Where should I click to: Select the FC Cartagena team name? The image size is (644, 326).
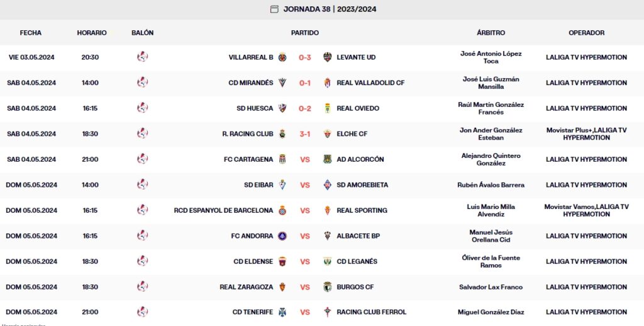point(248,159)
